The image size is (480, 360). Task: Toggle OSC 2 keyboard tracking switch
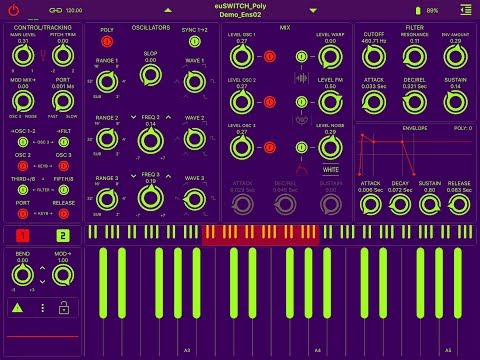click(x=23, y=166)
